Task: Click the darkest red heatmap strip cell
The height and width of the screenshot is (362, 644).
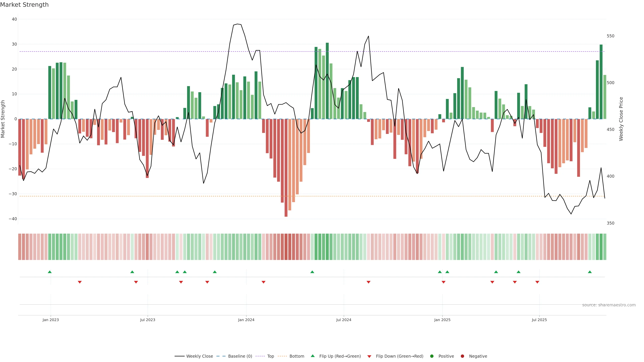Action: click(x=286, y=247)
